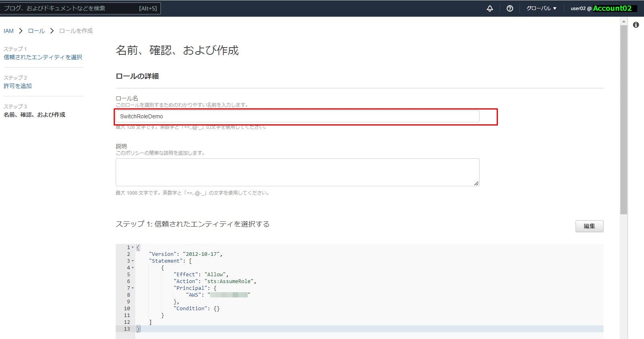The image size is (644, 339).
Task: Click line number 13 in the gutter
Action: tap(127, 329)
